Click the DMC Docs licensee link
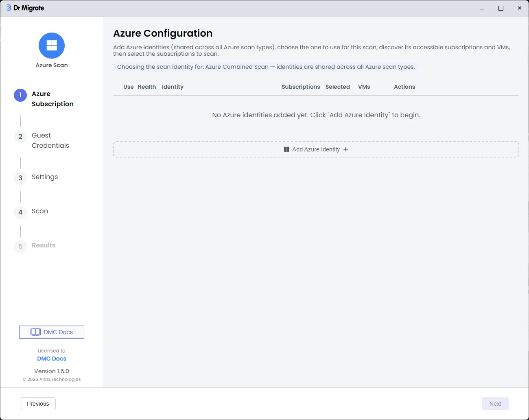 tap(52, 359)
